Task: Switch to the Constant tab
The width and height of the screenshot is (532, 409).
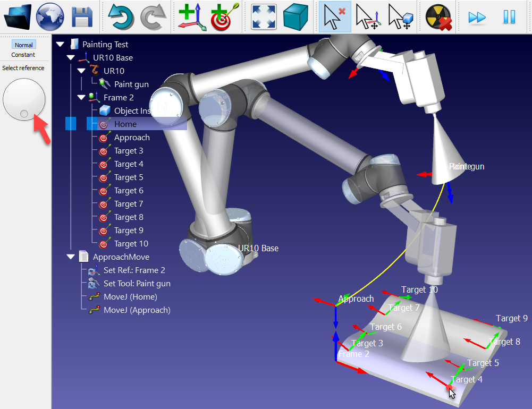Action: tap(23, 54)
